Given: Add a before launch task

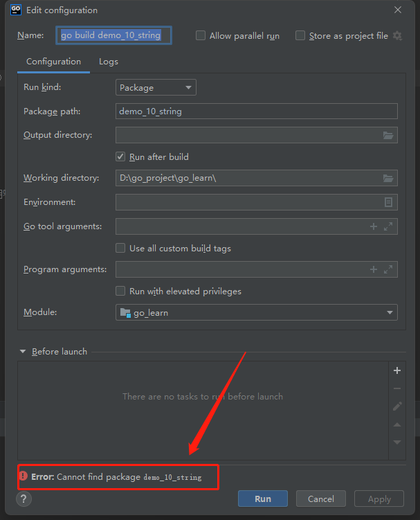Looking at the screenshot, I should pyautogui.click(x=397, y=370).
